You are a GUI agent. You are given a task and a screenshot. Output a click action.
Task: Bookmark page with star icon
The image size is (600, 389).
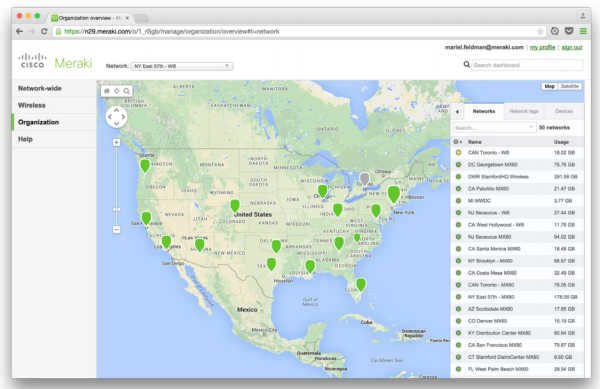540,31
